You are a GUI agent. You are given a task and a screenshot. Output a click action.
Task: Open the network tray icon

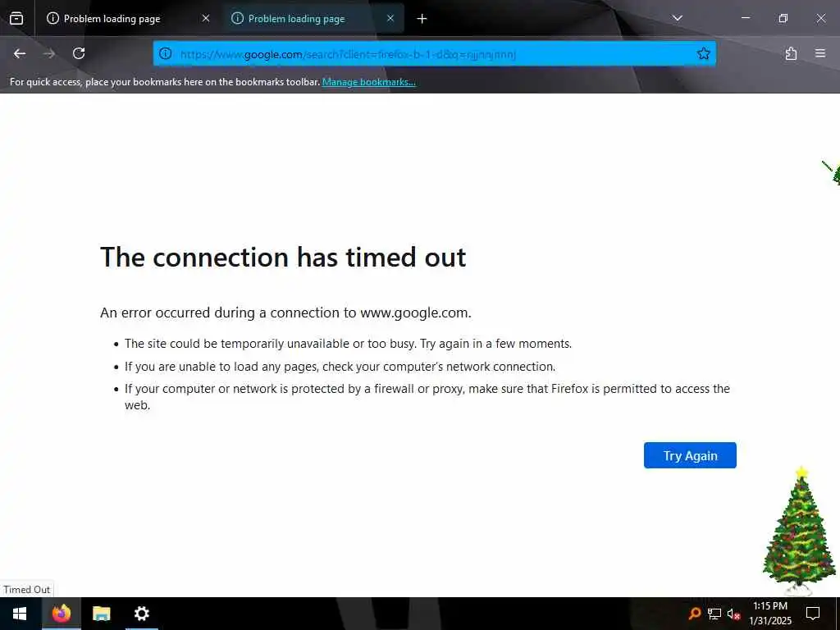click(x=714, y=614)
